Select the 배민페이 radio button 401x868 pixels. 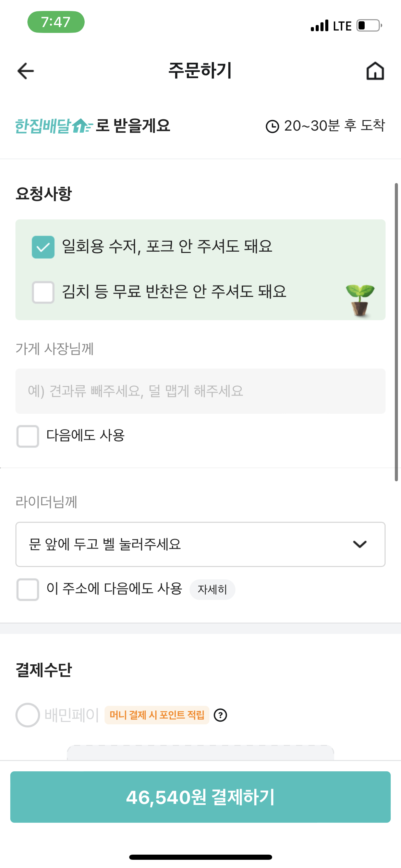(28, 715)
